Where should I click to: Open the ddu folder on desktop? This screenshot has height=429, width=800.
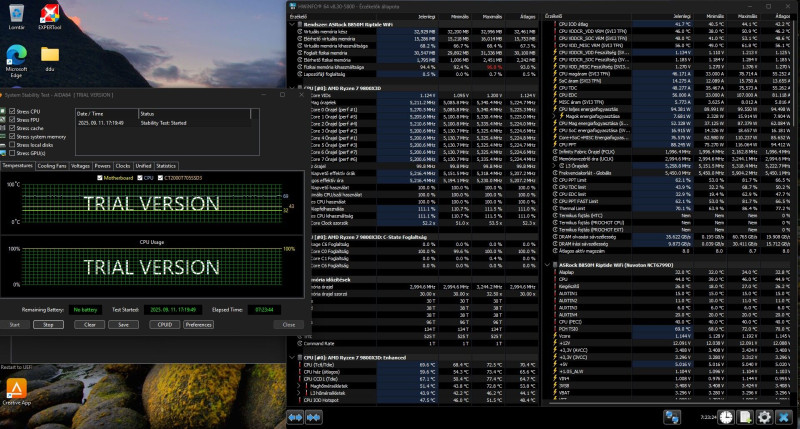pos(49,54)
